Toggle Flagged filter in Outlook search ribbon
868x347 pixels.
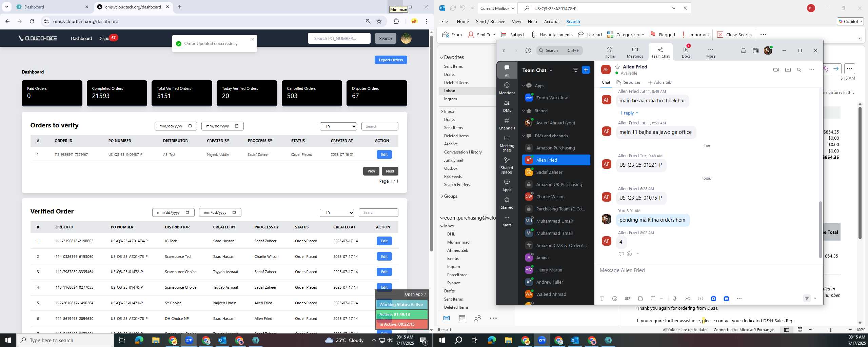(x=663, y=35)
